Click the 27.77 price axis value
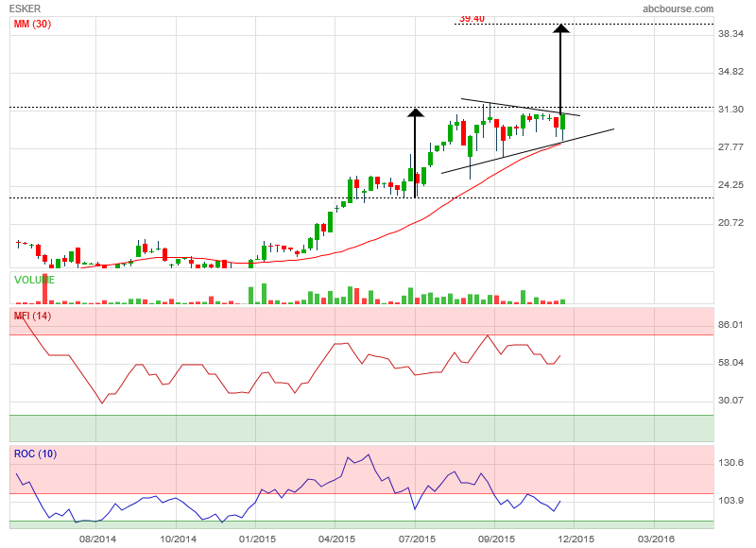 [730, 147]
